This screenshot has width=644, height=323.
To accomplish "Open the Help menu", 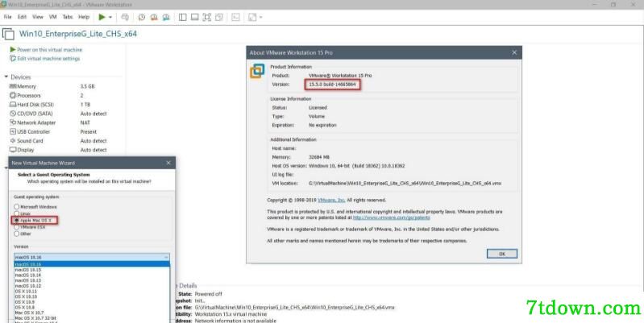I will click(84, 17).
